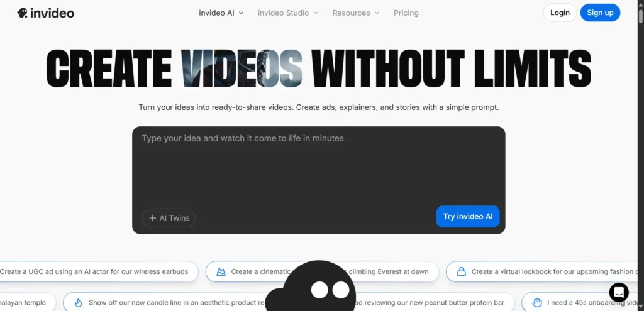Viewport: 644px width, 311px height.
Task: Click the invideo logo icon
Action: [22, 13]
